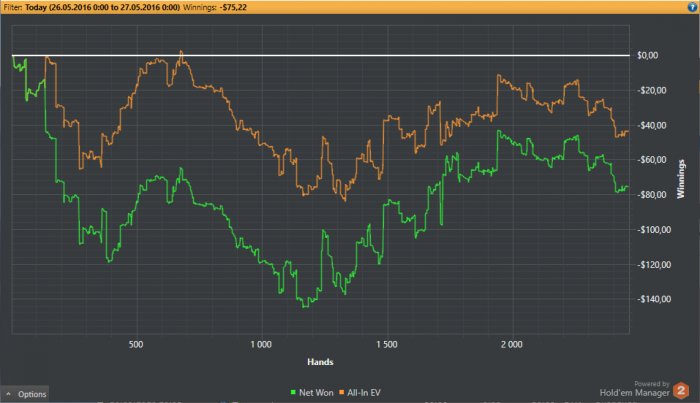Open the Options panel
This screenshot has height=403, width=700.
pos(25,394)
